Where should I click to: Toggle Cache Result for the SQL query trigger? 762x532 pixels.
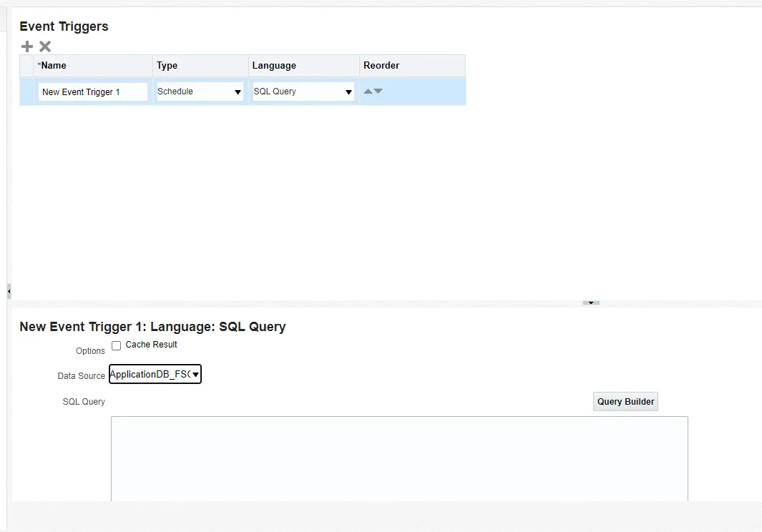click(x=116, y=345)
